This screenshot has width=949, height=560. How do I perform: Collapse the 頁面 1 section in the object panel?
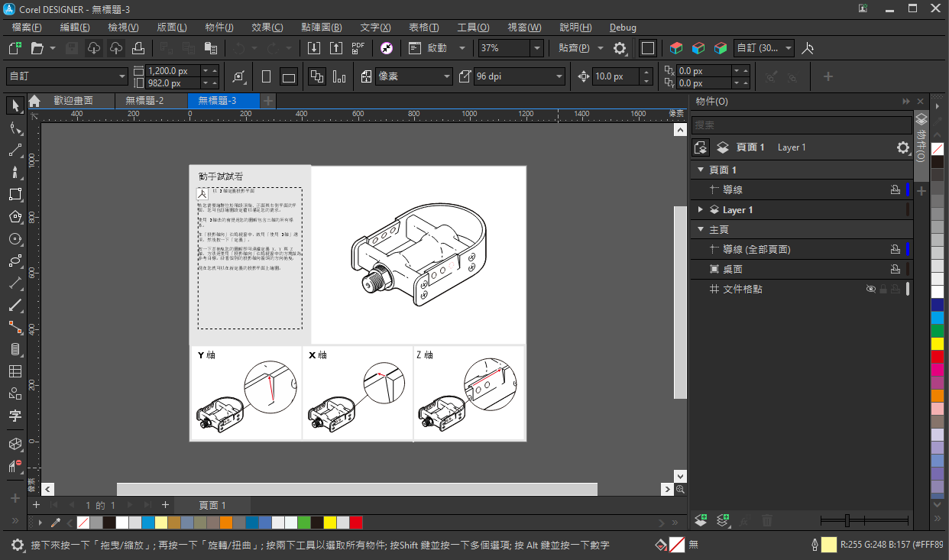(x=701, y=170)
